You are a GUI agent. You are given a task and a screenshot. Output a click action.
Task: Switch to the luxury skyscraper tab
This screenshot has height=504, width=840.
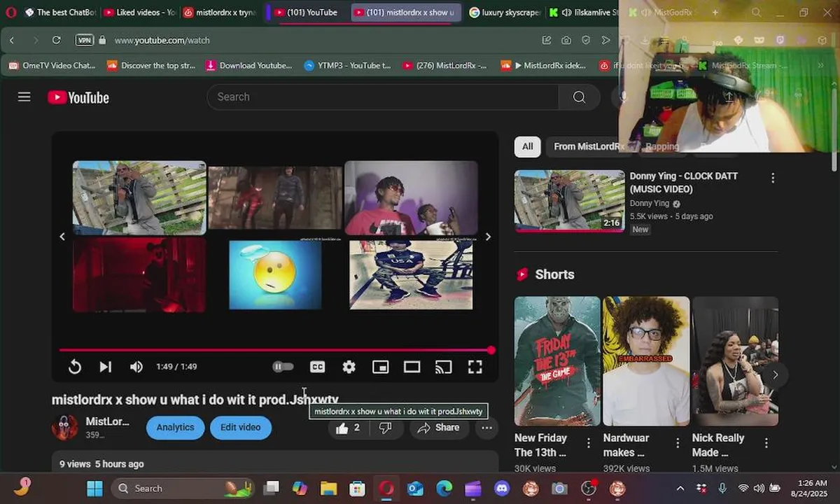point(505,13)
